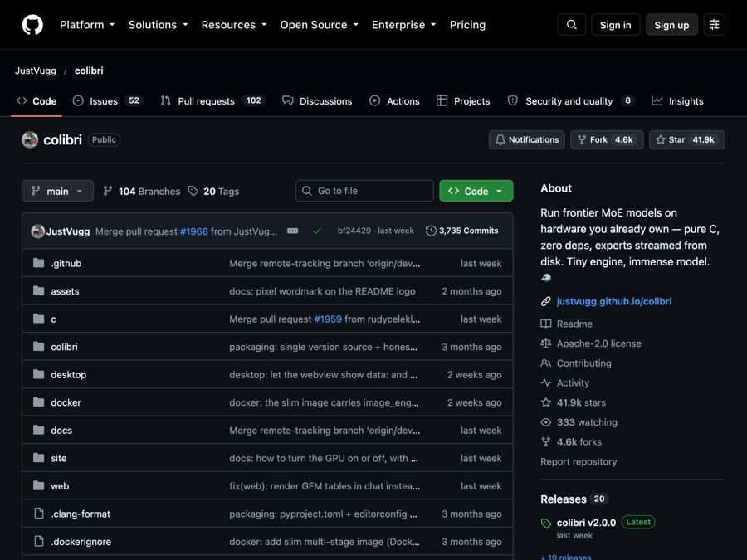Click the Go to file search field
This screenshot has width=747, height=560.
(x=364, y=191)
